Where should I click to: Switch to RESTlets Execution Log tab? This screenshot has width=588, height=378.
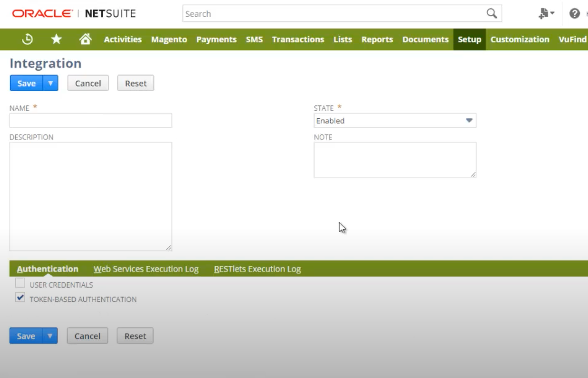pyautogui.click(x=257, y=269)
